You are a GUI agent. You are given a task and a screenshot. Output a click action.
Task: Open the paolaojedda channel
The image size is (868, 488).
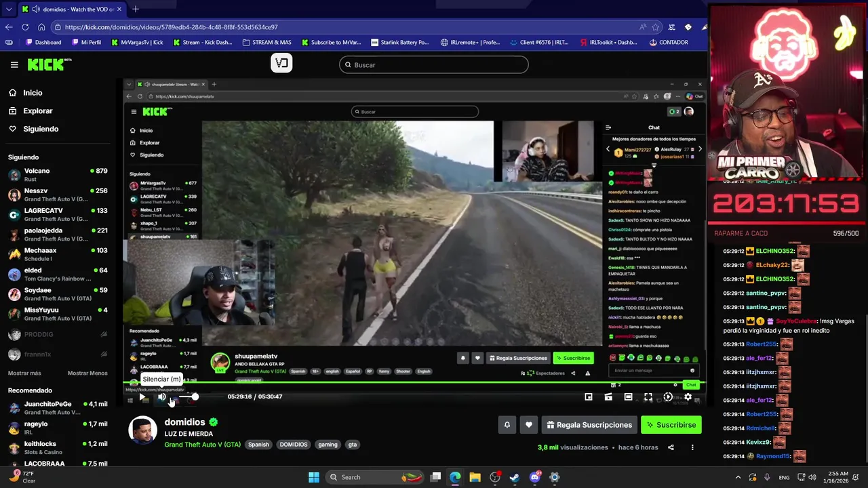point(58,235)
